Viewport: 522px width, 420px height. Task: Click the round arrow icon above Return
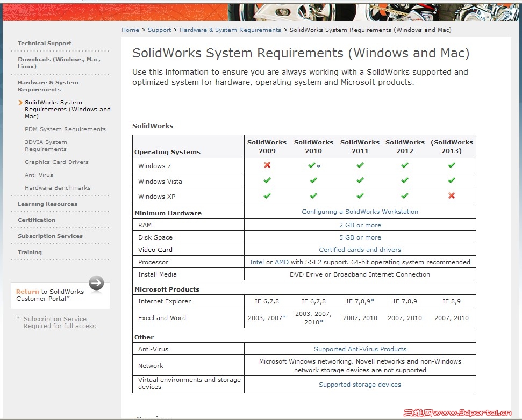click(96, 283)
